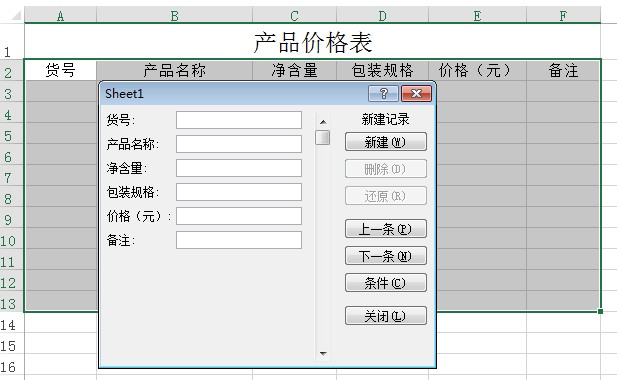The image size is (617, 380).
Task: Select row 1 header
Action: [x=12, y=42]
